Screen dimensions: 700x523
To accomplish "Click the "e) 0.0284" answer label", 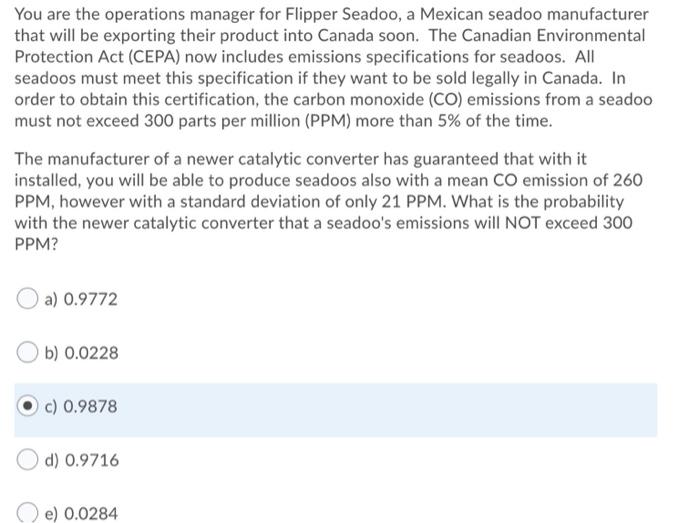I will tap(82, 514).
